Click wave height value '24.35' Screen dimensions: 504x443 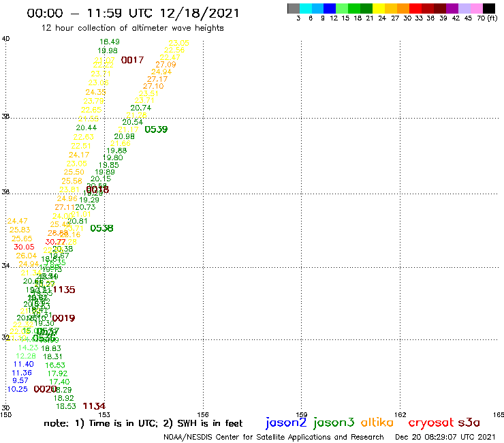click(96, 92)
